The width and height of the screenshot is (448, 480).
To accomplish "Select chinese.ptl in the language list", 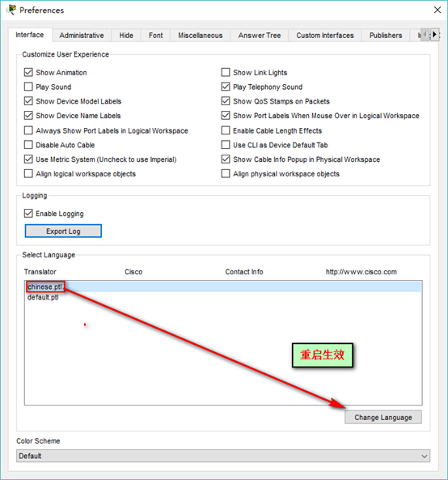I will pyautogui.click(x=223, y=287).
